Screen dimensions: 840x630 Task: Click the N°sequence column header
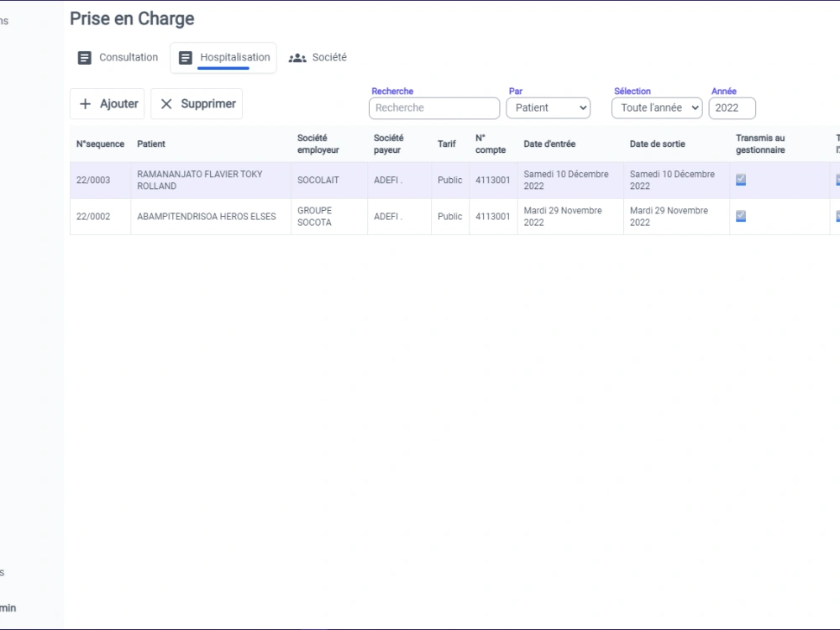click(100, 144)
